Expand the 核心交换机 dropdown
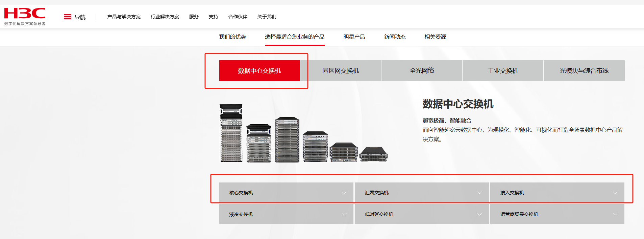644x239 pixels. click(x=286, y=193)
